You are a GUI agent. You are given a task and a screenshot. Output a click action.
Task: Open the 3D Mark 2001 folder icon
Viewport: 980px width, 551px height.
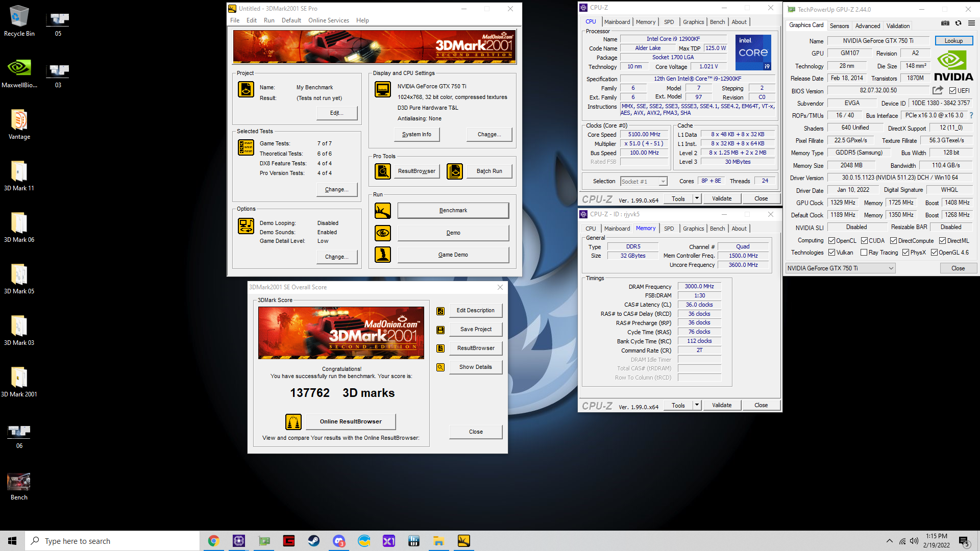tap(19, 382)
